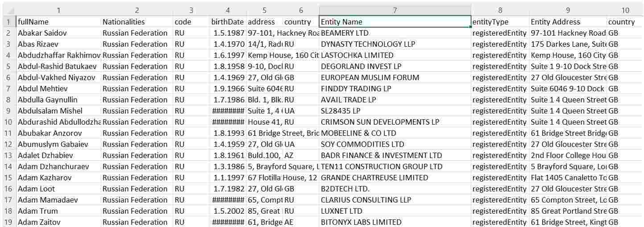Click address cell Kemp House, 160 City
Image resolution: width=644 pixels, height=227 pixels.
283,55
